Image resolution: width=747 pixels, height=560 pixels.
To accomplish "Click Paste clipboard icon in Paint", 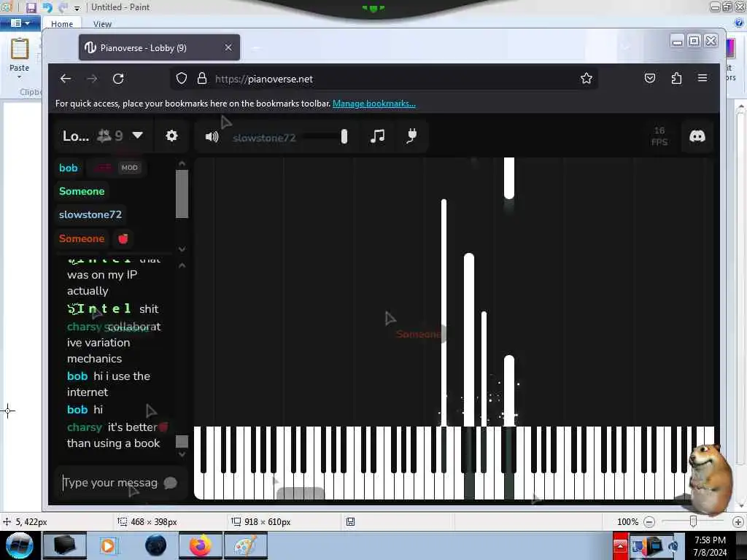I will [x=20, y=49].
